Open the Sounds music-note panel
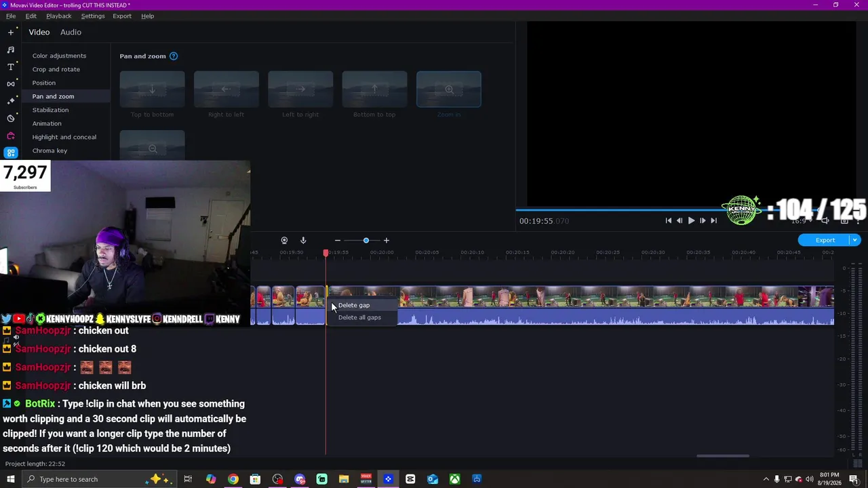Image resolution: width=868 pixels, height=488 pixels. point(11,49)
